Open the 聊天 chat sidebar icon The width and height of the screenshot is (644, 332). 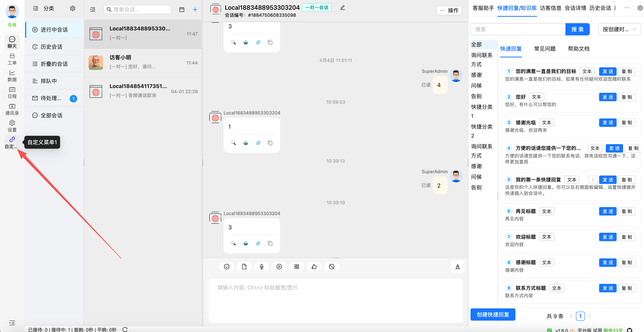pos(12,42)
